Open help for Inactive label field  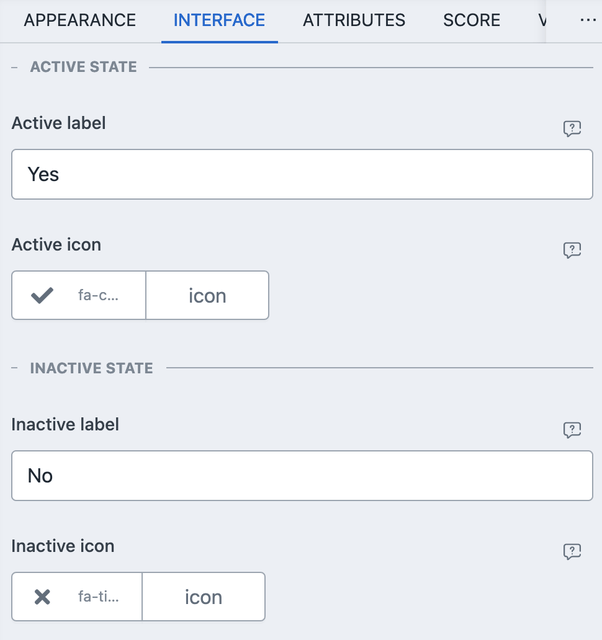[572, 430]
